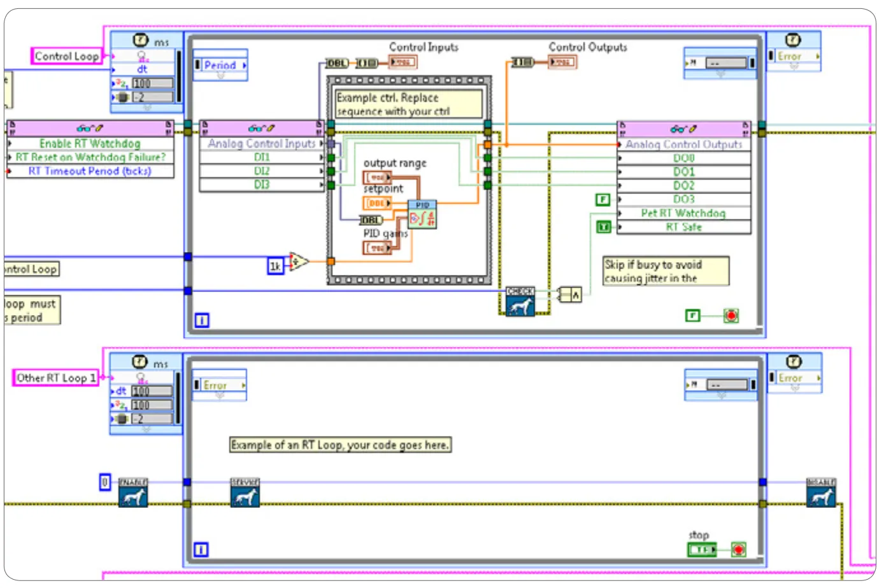Image resolution: width=884 pixels, height=588 pixels.
Task: Select the output range cluster terminal
Action: [377, 177]
